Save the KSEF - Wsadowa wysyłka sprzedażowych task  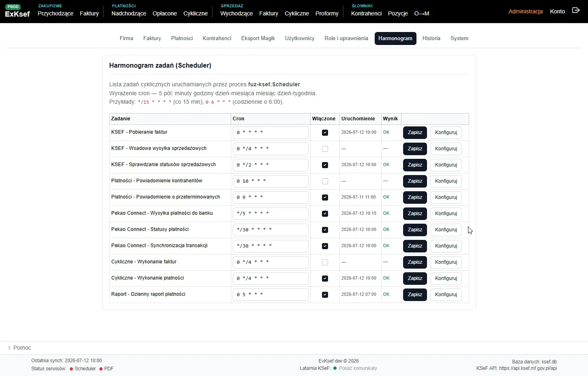(x=415, y=149)
